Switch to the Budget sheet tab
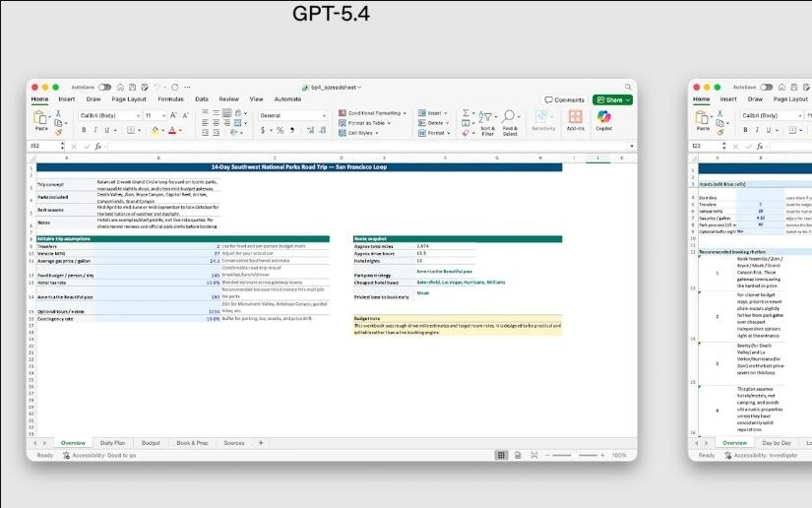812x508 pixels. 151,443
